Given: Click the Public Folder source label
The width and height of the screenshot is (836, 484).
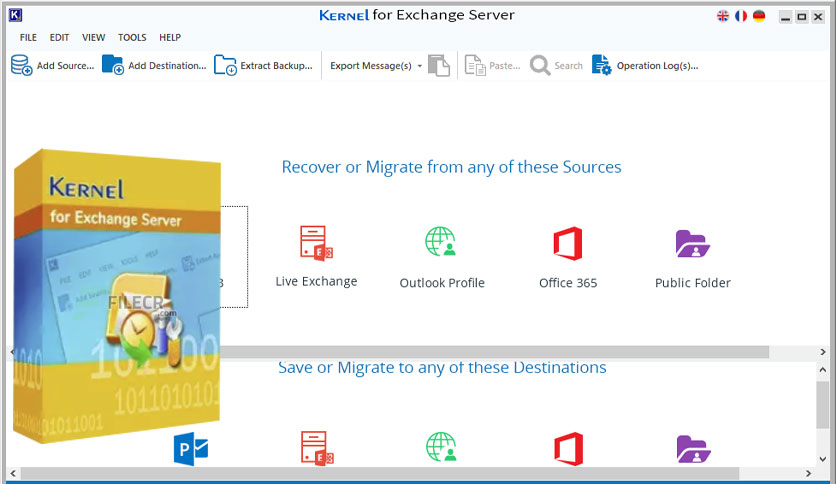Looking at the screenshot, I should pos(693,283).
